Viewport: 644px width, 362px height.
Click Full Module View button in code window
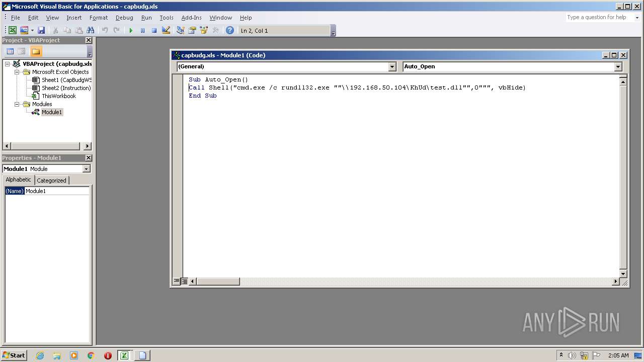[x=184, y=282]
